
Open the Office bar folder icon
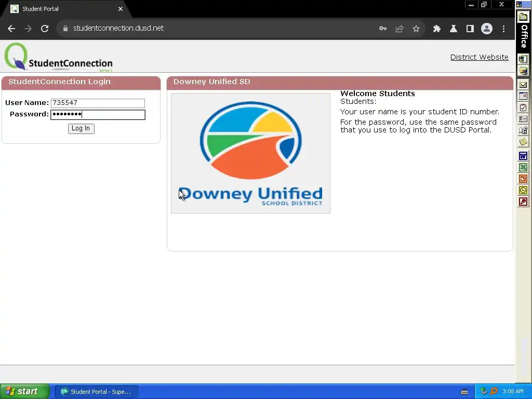coord(523,17)
